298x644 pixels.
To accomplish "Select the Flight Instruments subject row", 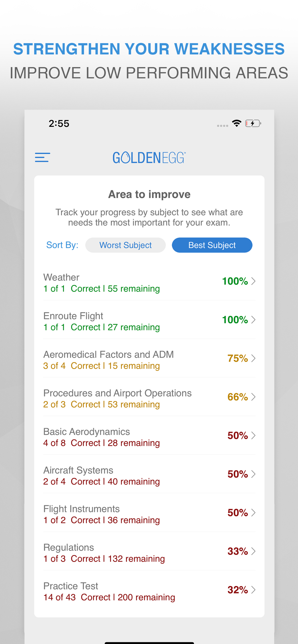I will [129, 514].
